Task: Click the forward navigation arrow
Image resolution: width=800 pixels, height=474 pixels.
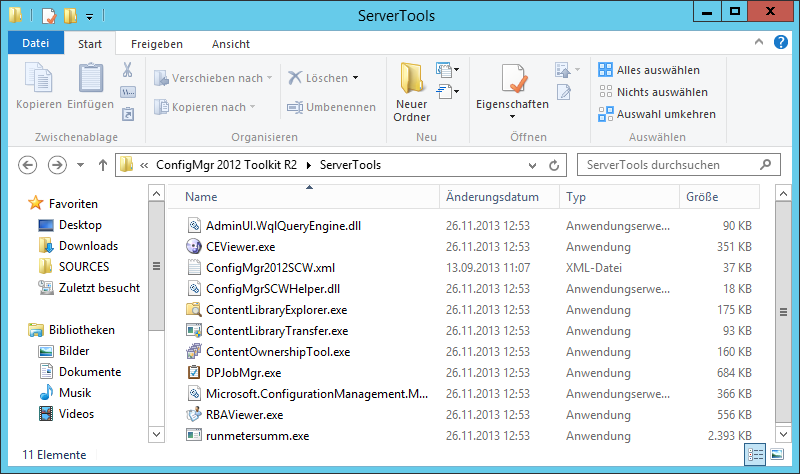Action: pyautogui.click(x=57, y=165)
